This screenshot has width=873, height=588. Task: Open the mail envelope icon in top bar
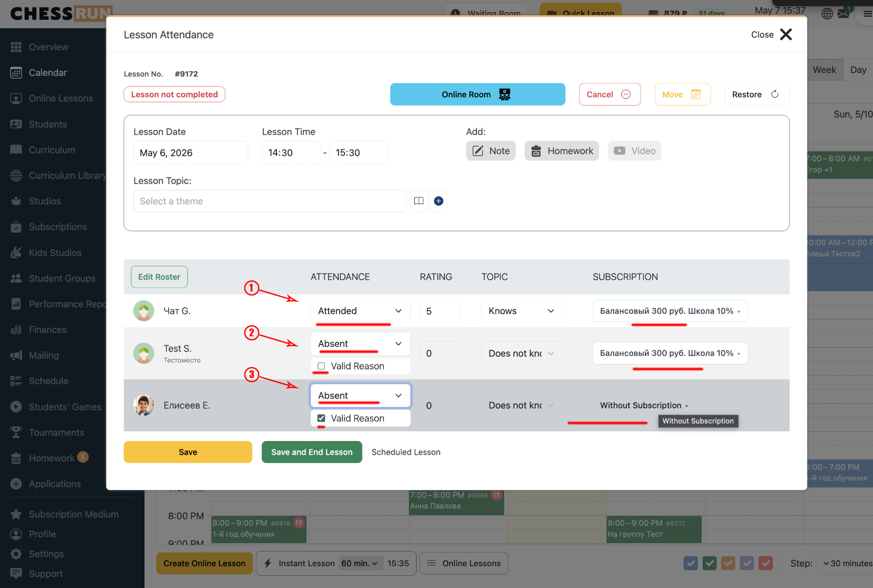843,14
